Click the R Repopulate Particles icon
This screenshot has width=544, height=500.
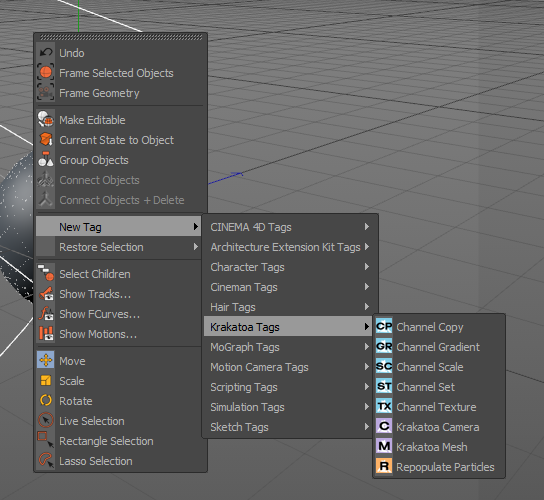click(x=384, y=466)
